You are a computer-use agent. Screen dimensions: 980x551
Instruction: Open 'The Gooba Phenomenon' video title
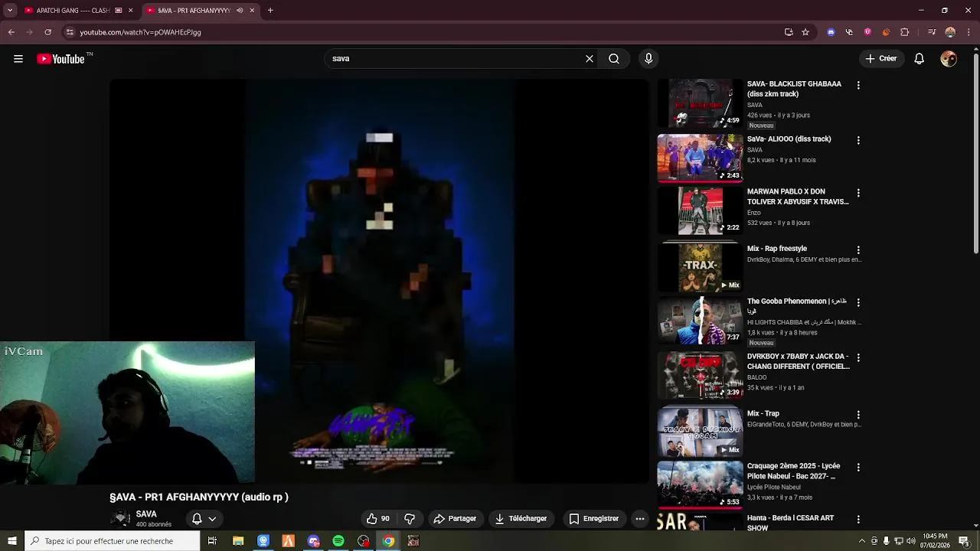(x=797, y=306)
